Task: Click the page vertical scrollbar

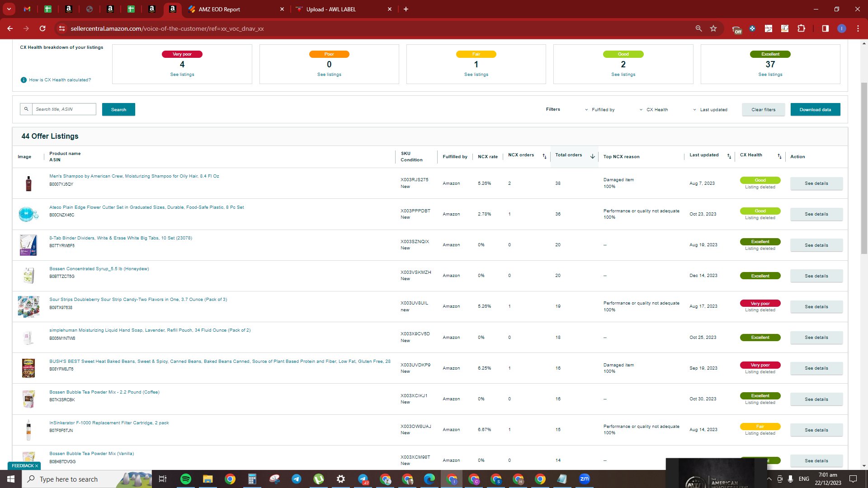Action: [864, 167]
